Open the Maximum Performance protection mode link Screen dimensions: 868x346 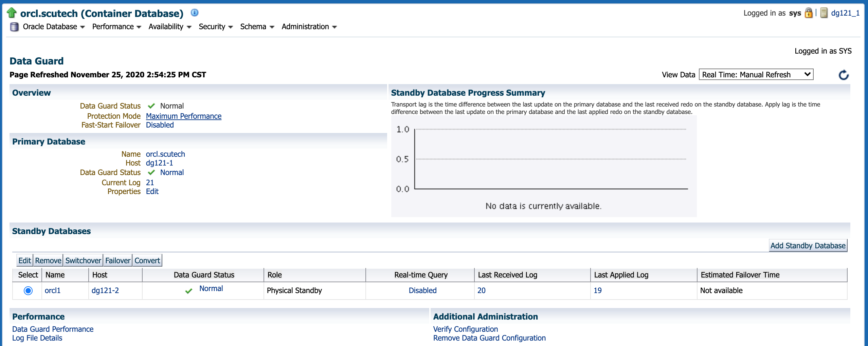[184, 116]
